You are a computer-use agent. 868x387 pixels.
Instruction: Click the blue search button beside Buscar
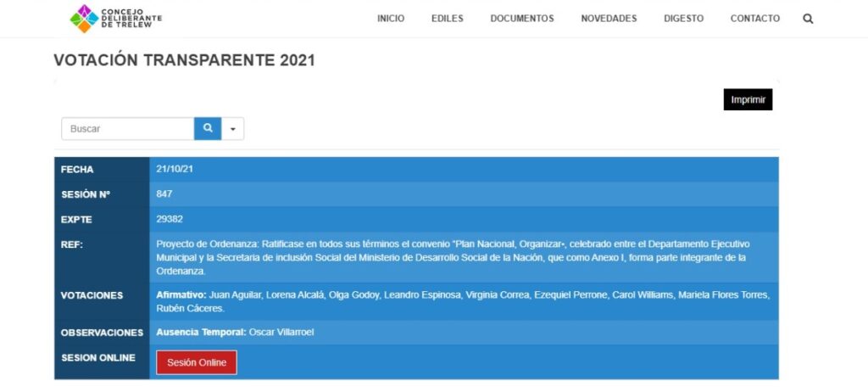coord(208,129)
